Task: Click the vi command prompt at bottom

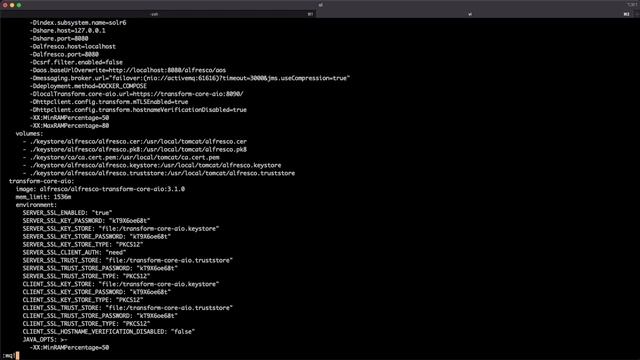Action: [10, 356]
